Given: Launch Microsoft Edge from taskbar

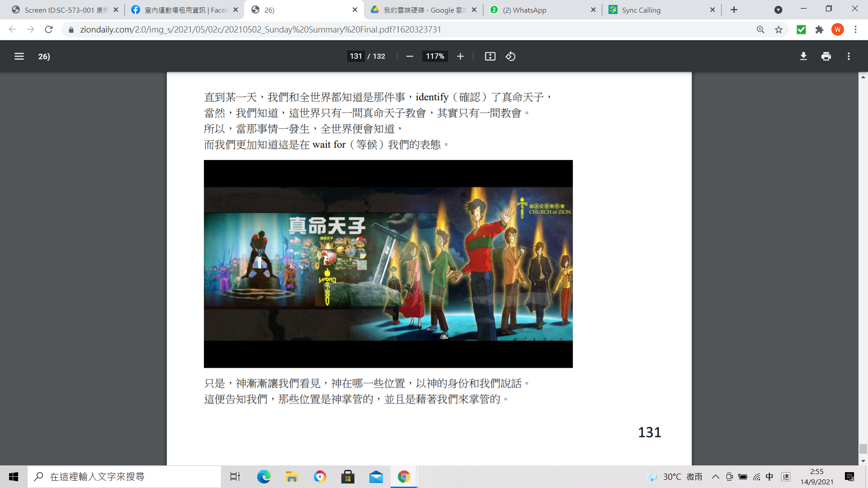Looking at the screenshot, I should pos(264,477).
